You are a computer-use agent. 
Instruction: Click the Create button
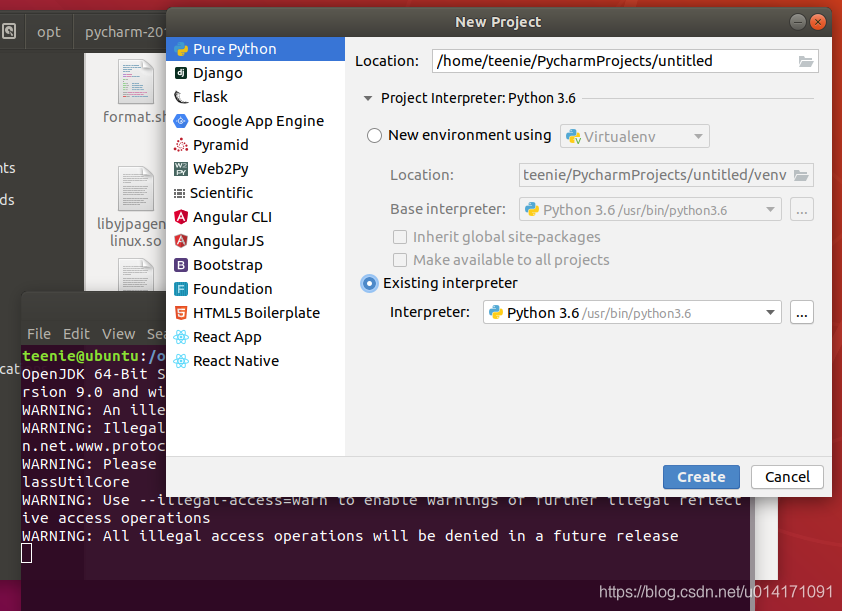tap(701, 477)
